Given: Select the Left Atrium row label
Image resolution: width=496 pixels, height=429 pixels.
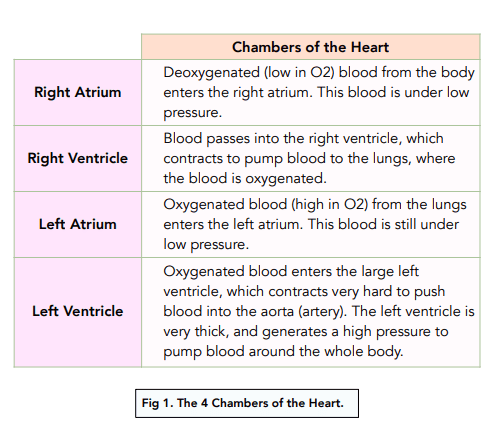Looking at the screenshot, I should pos(78,224).
